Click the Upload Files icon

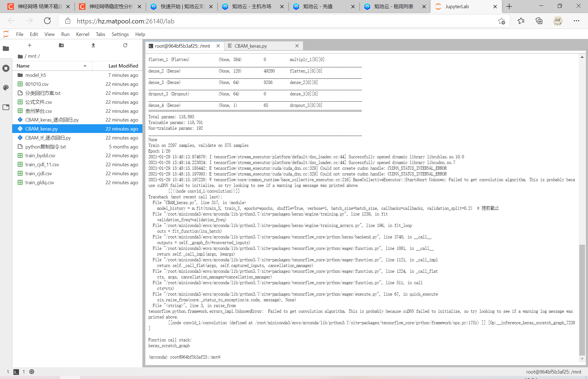coord(93,45)
